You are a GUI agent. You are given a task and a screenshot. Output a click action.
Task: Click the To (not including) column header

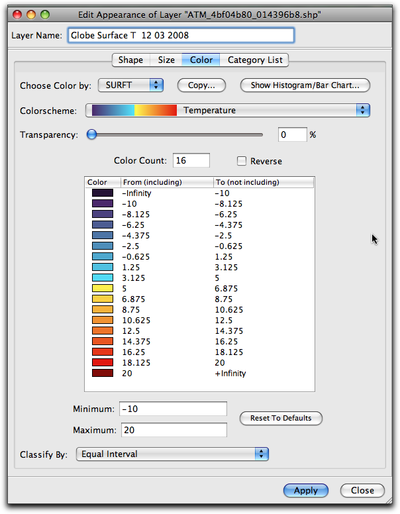coord(263,182)
